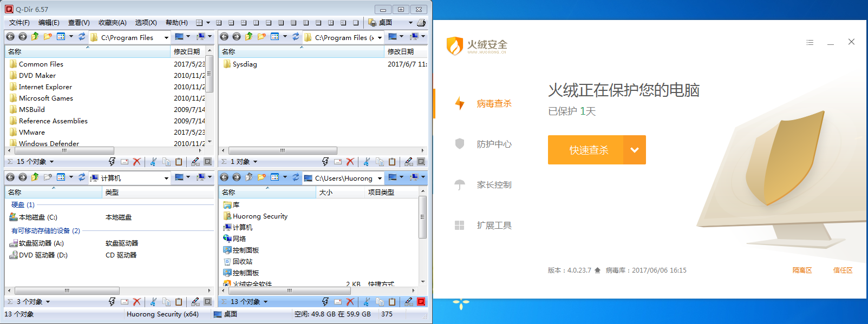Go up one folder in Common Files pane
The height and width of the screenshot is (324, 868).
coord(35,37)
